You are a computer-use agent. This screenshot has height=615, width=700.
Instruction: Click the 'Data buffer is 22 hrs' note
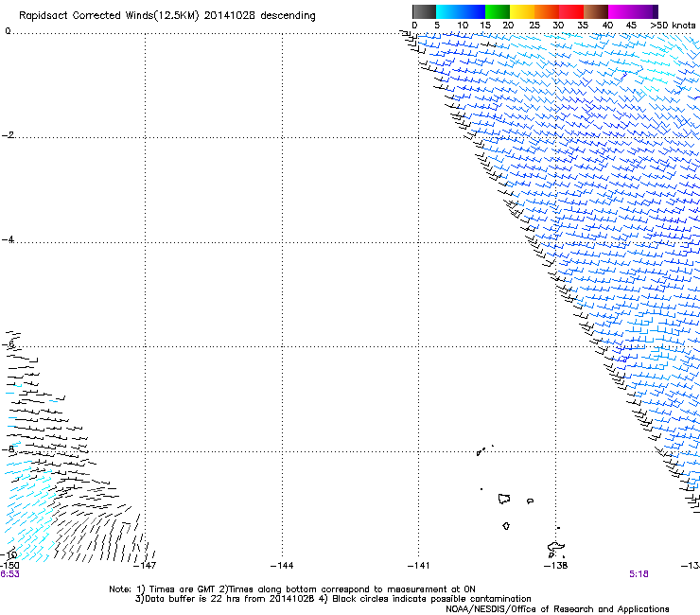click(333, 599)
